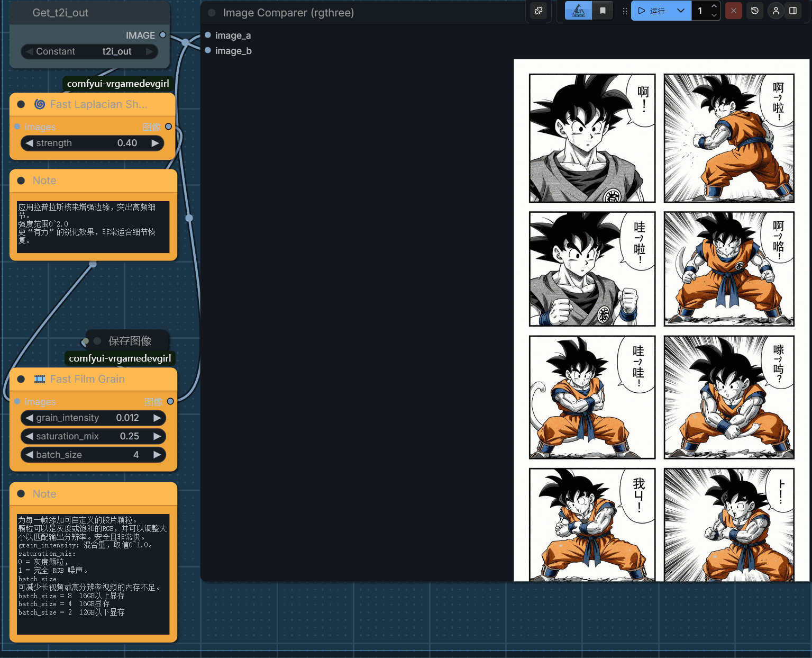Click the 运行 run button
812x658 pixels.
click(x=652, y=11)
